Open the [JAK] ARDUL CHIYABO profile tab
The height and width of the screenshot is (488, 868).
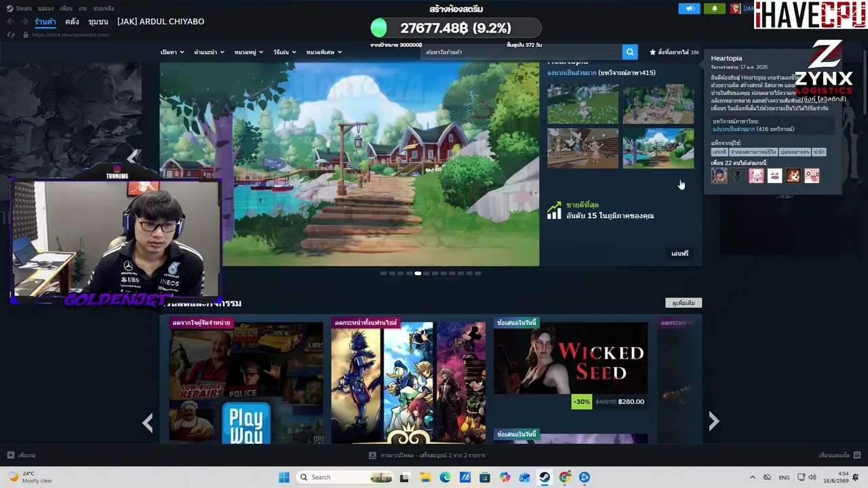pyautogui.click(x=161, y=22)
